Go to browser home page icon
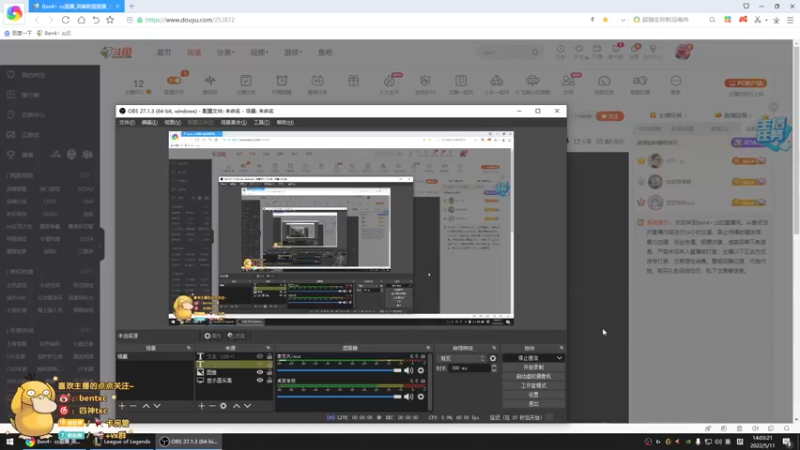 click(81, 20)
